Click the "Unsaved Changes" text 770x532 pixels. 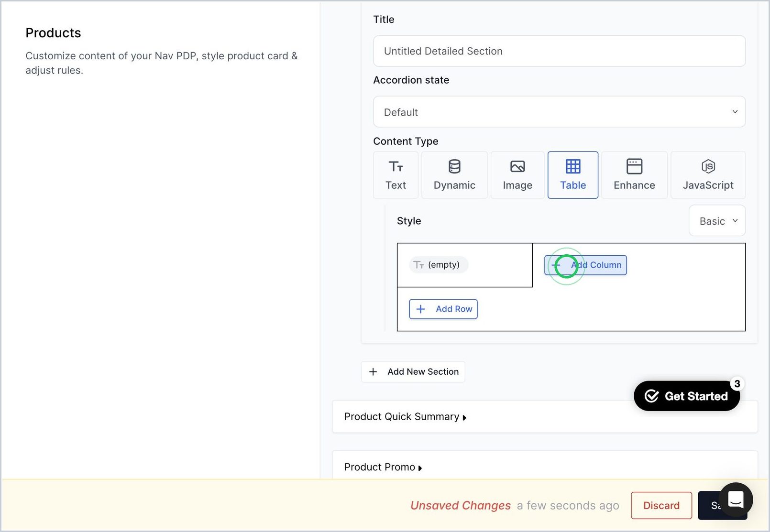coord(461,506)
